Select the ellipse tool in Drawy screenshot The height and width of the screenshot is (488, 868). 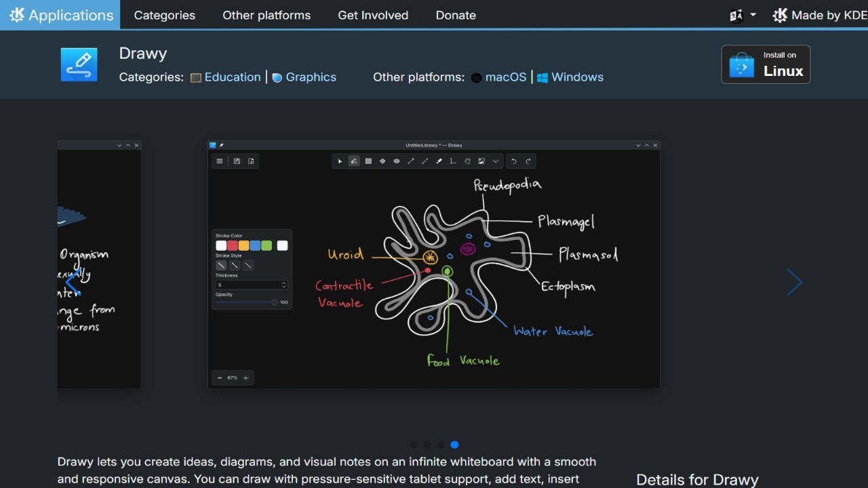(397, 161)
